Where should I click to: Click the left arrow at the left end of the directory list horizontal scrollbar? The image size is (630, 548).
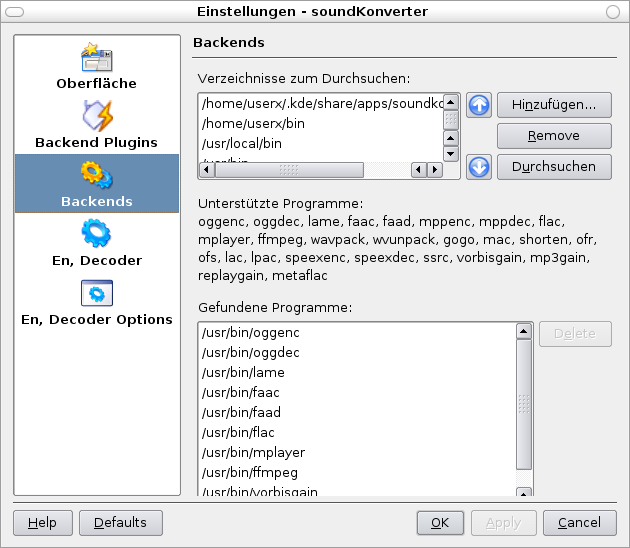coord(207,170)
